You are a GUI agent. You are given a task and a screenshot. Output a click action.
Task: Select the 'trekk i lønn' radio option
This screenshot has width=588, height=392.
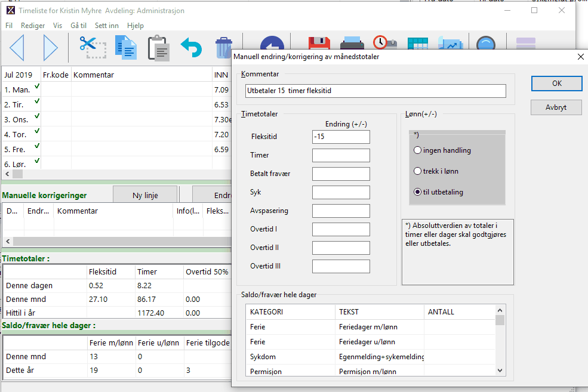coord(418,171)
